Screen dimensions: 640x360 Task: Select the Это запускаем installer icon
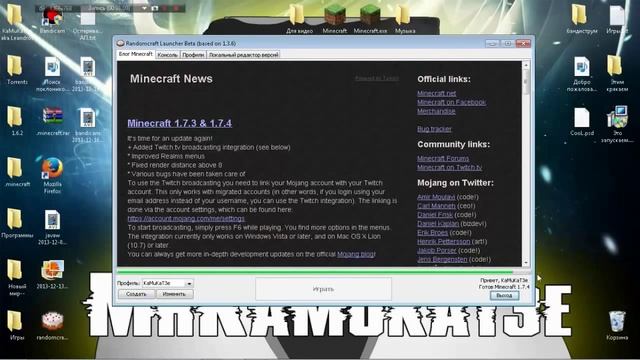point(617,124)
